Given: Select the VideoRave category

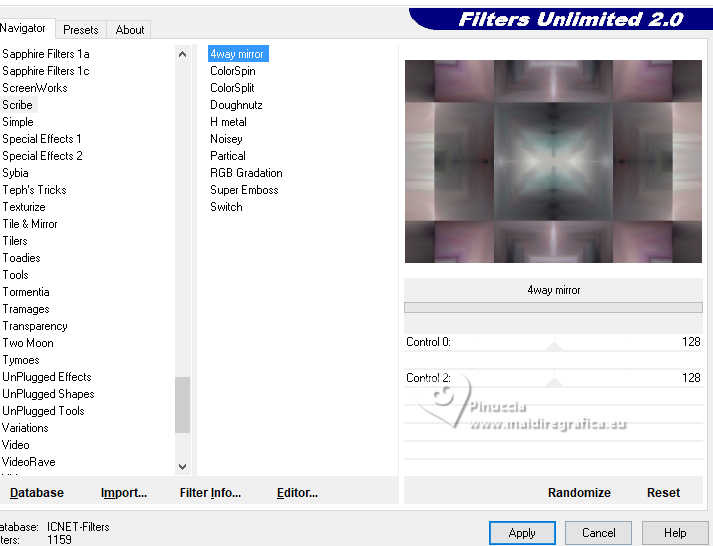Looking at the screenshot, I should 29,462.
